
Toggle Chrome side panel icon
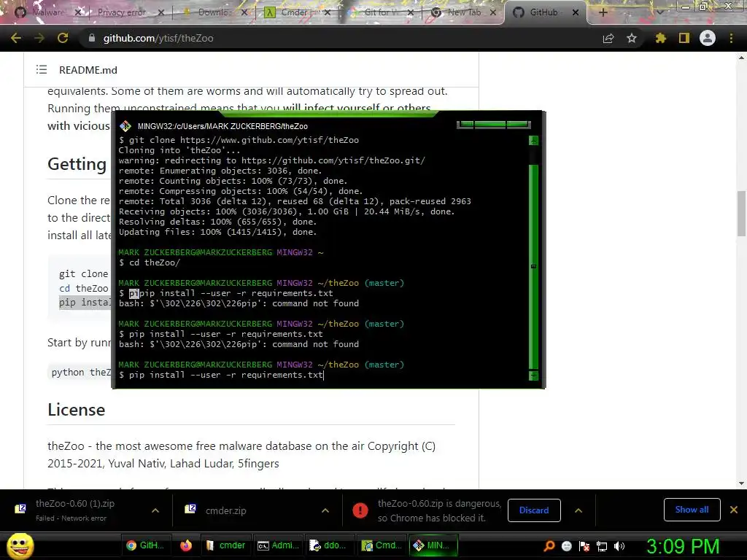click(x=684, y=38)
